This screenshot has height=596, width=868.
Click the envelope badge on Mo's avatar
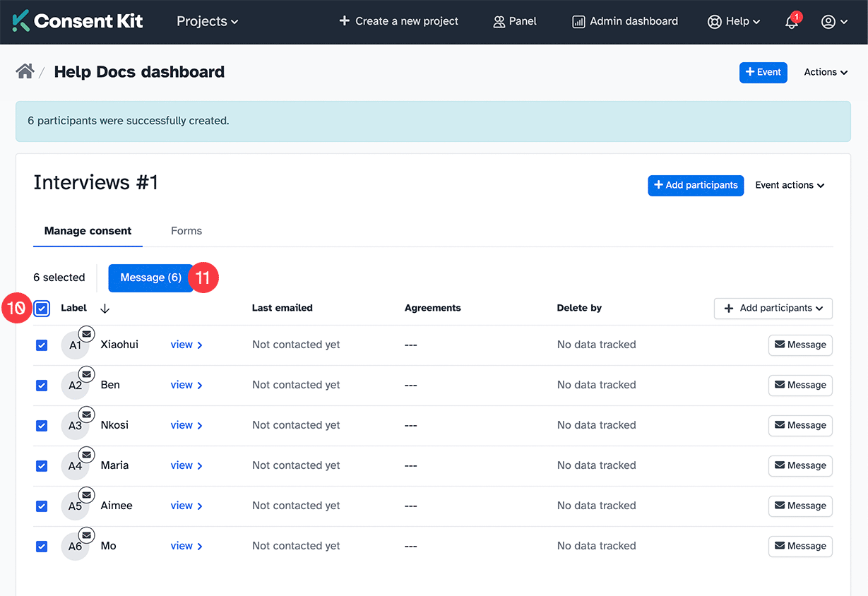pyautogui.click(x=86, y=535)
